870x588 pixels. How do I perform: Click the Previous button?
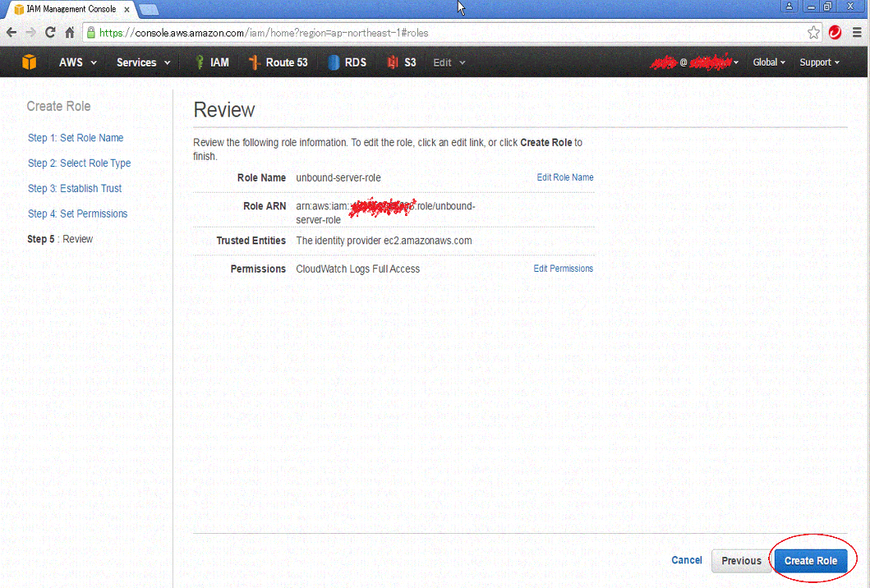click(741, 560)
